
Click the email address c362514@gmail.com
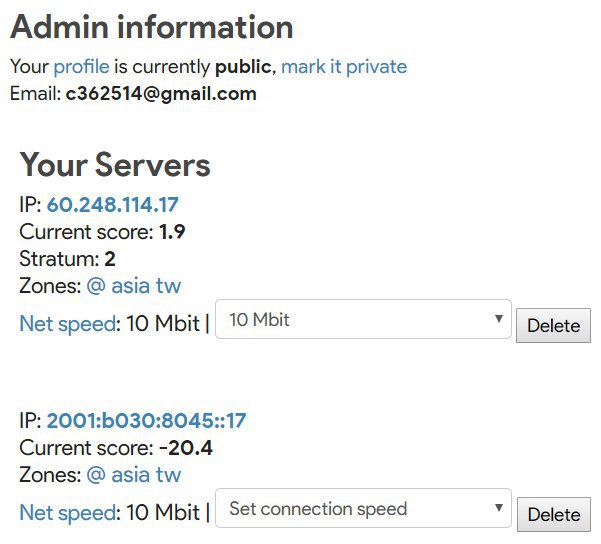click(161, 94)
